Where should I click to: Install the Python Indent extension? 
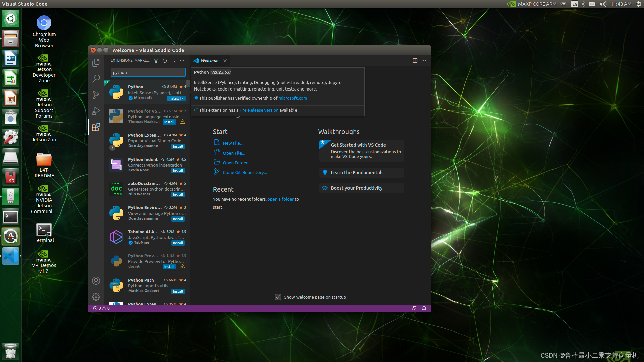(x=178, y=171)
